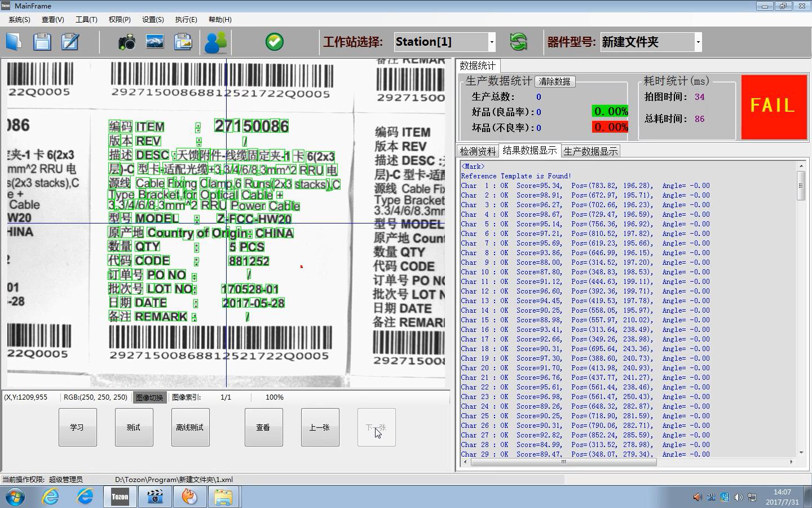Click the 学习 button

(x=77, y=427)
